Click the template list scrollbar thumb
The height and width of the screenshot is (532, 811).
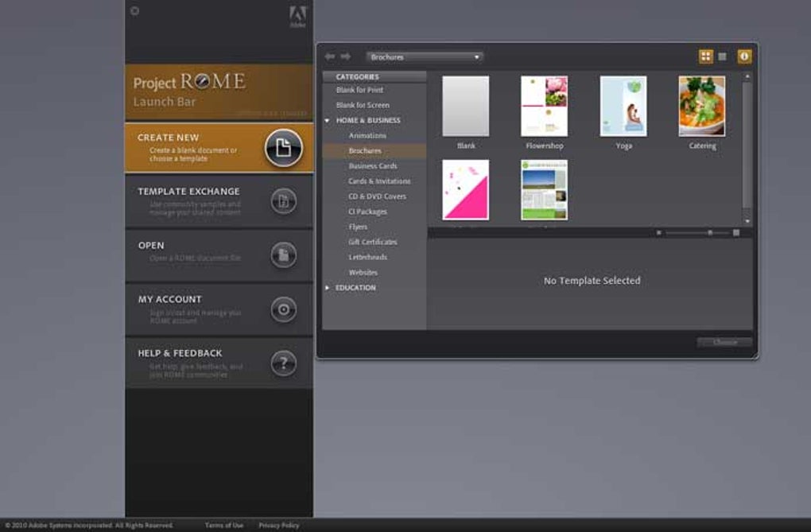747,145
